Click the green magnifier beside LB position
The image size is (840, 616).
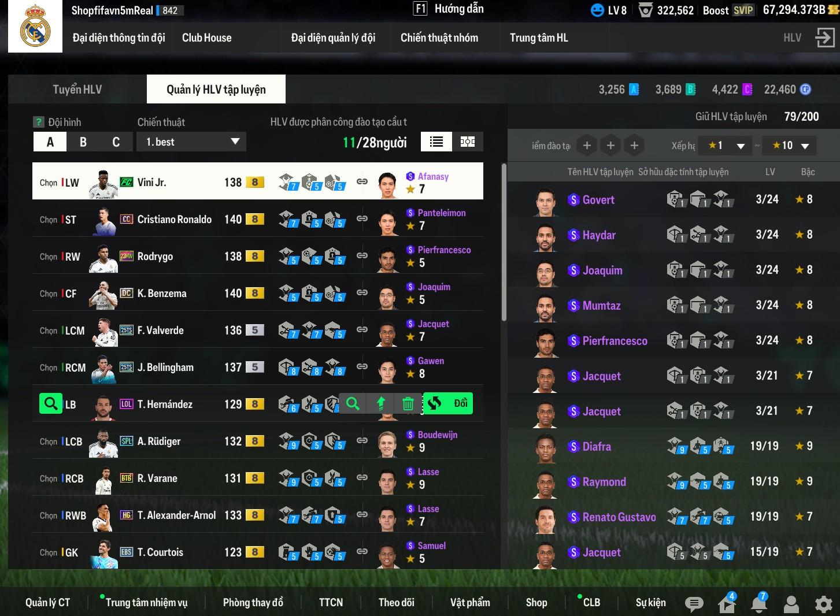coord(50,403)
